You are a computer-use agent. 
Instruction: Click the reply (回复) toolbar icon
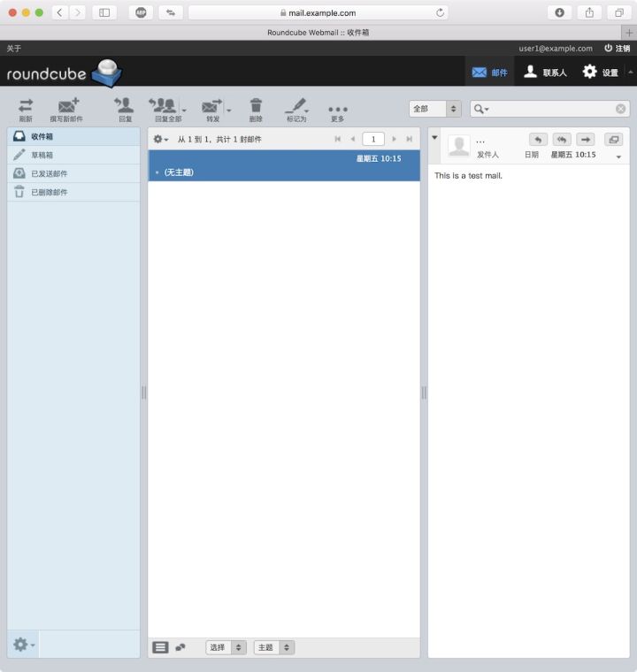tap(125, 108)
